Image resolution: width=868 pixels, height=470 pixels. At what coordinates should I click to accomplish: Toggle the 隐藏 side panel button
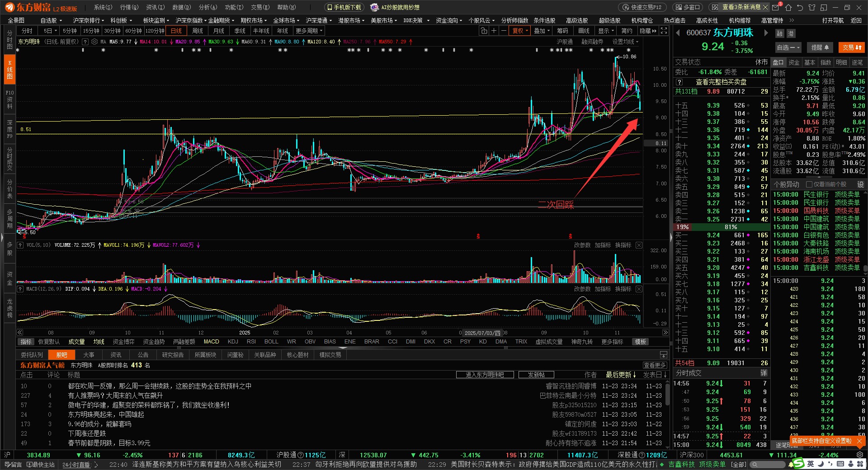(x=648, y=31)
